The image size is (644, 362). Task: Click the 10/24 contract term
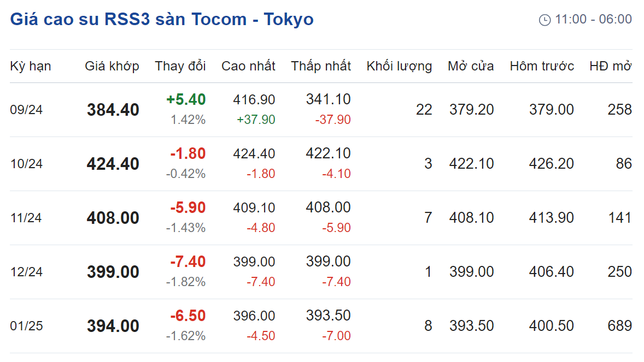26,164
